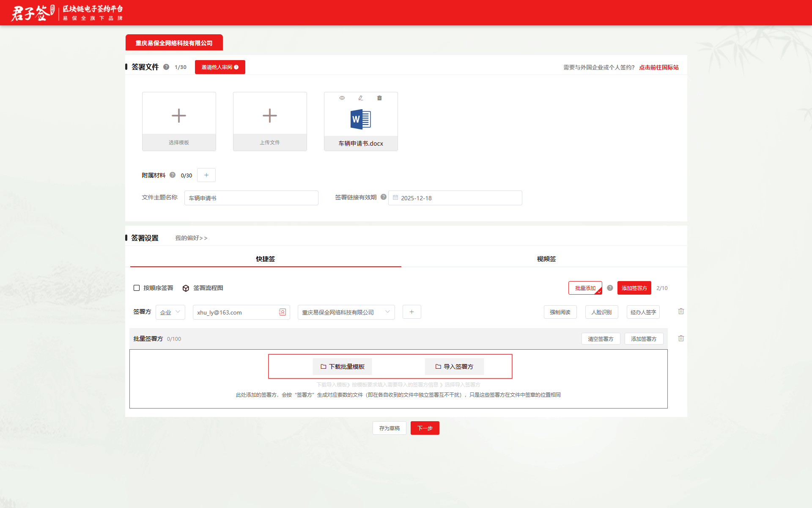
Task: Open the 点击前往国际站 link
Action: click(x=658, y=67)
